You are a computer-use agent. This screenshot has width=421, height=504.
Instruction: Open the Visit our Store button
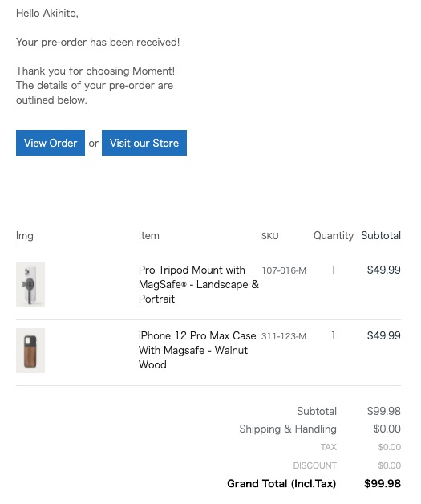(x=144, y=143)
